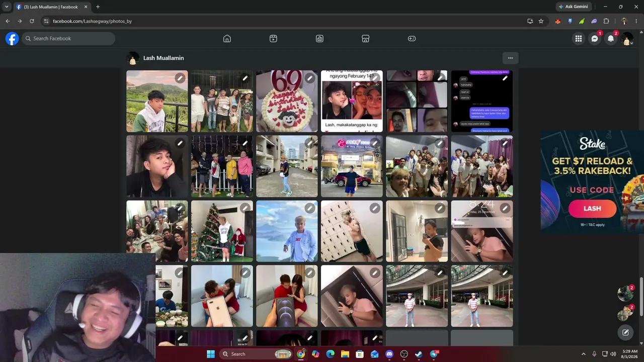Reload the Facebook page

(32, 21)
